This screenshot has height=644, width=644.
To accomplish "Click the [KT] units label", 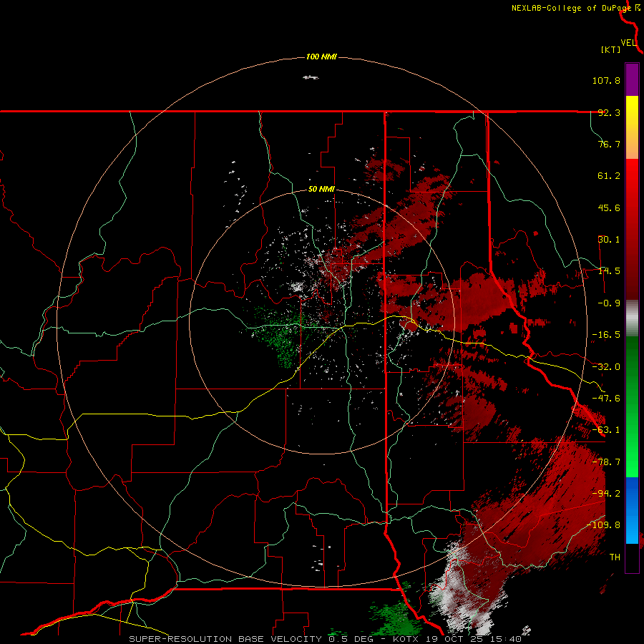I will (x=611, y=49).
